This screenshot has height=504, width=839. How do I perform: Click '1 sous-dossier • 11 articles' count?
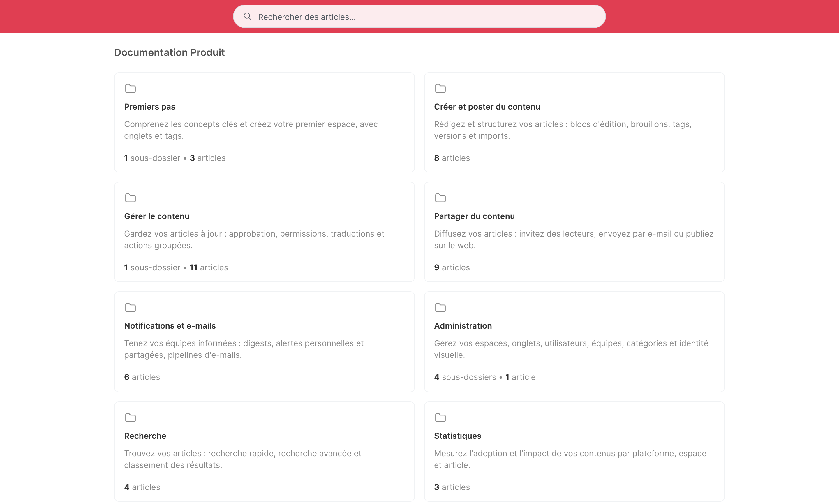point(176,268)
